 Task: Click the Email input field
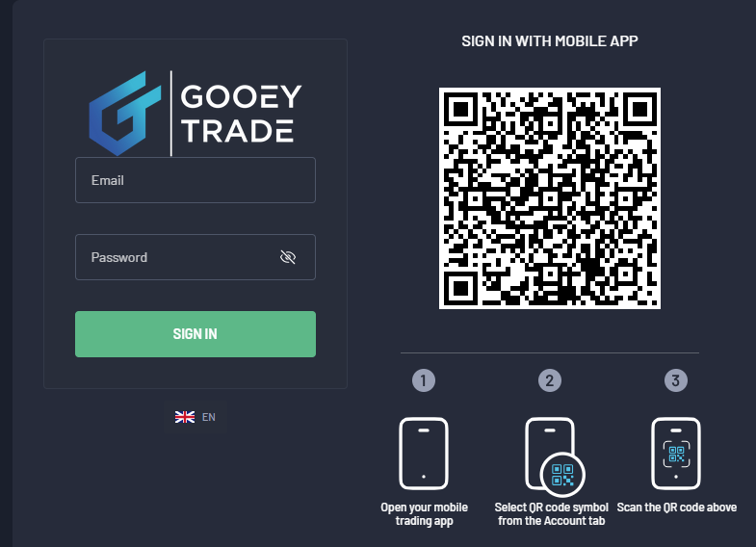(x=196, y=180)
